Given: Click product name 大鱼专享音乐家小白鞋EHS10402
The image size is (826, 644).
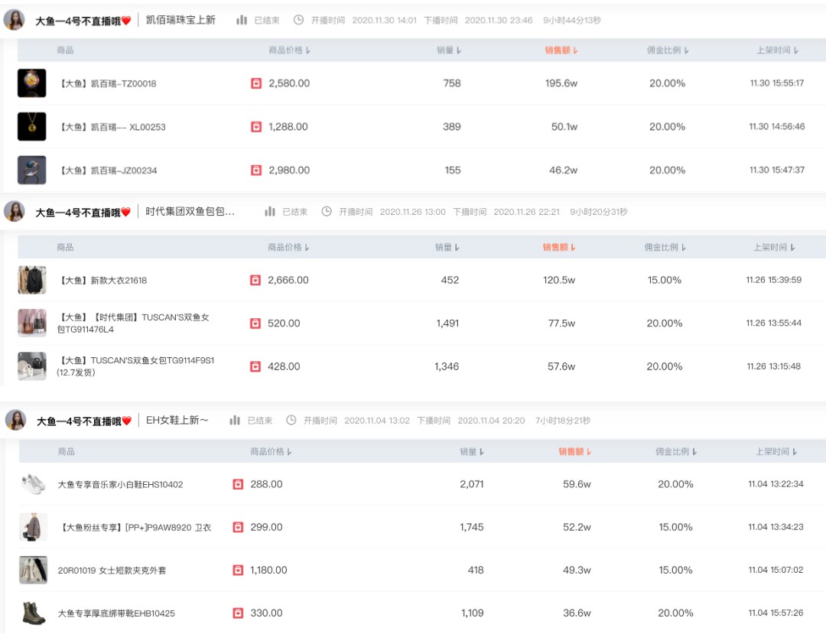Looking at the screenshot, I should (x=120, y=484).
